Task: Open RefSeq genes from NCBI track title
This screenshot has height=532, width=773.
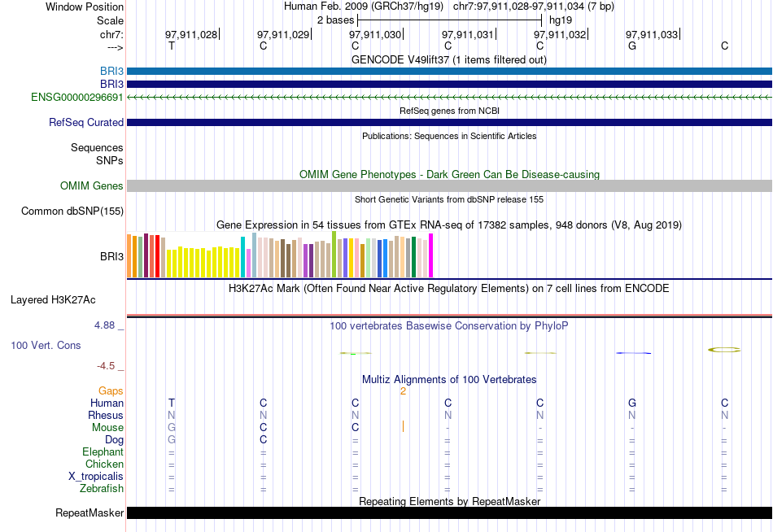Action: click(449, 111)
